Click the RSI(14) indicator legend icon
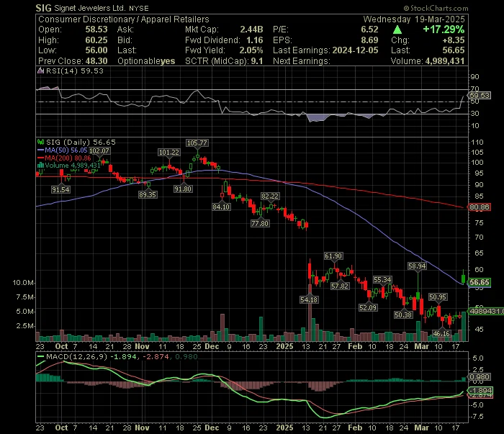Image resolution: width=504 pixels, height=434 pixels. (41, 71)
